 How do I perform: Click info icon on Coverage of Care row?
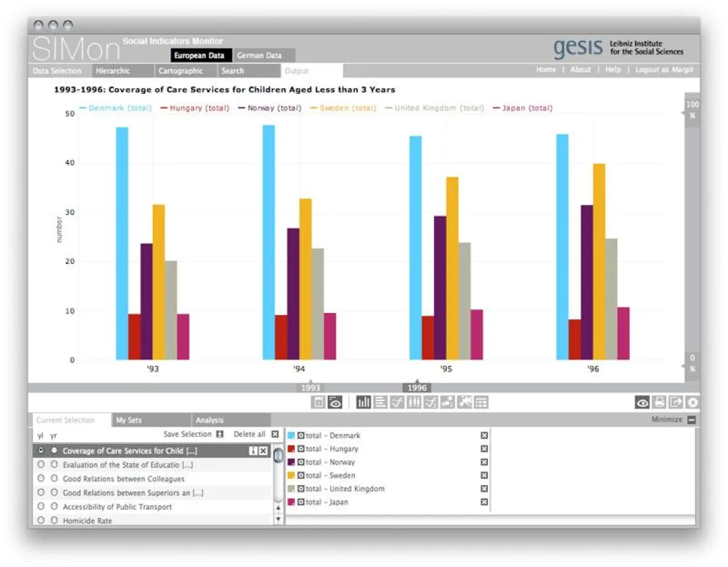pyautogui.click(x=253, y=451)
